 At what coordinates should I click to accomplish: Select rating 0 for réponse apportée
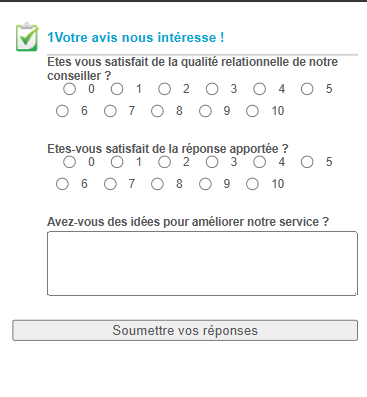click(x=69, y=162)
